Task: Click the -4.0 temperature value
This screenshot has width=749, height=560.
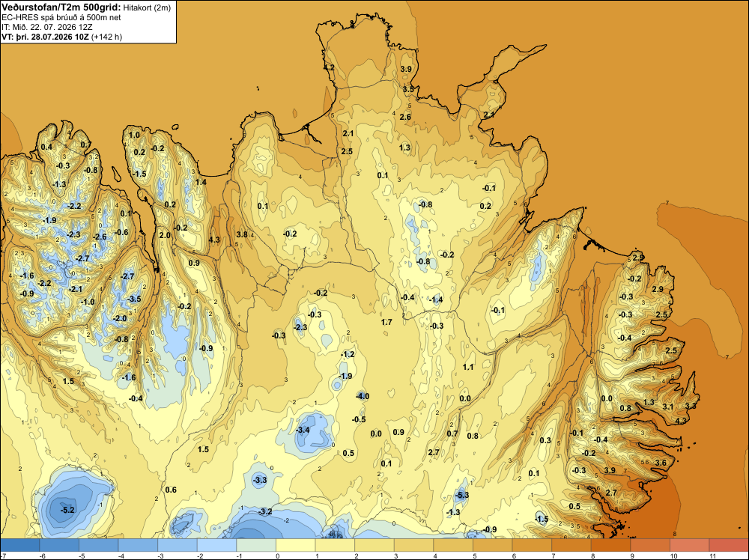Action: click(x=363, y=396)
